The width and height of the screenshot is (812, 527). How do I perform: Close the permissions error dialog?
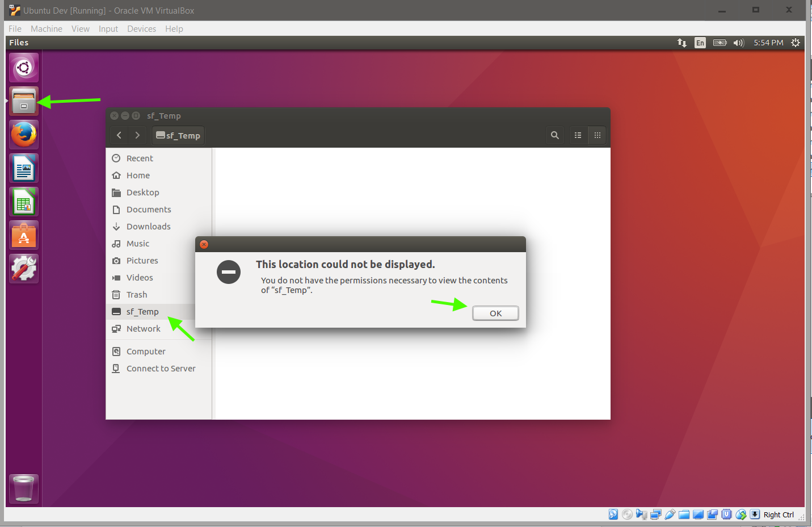tap(204, 244)
